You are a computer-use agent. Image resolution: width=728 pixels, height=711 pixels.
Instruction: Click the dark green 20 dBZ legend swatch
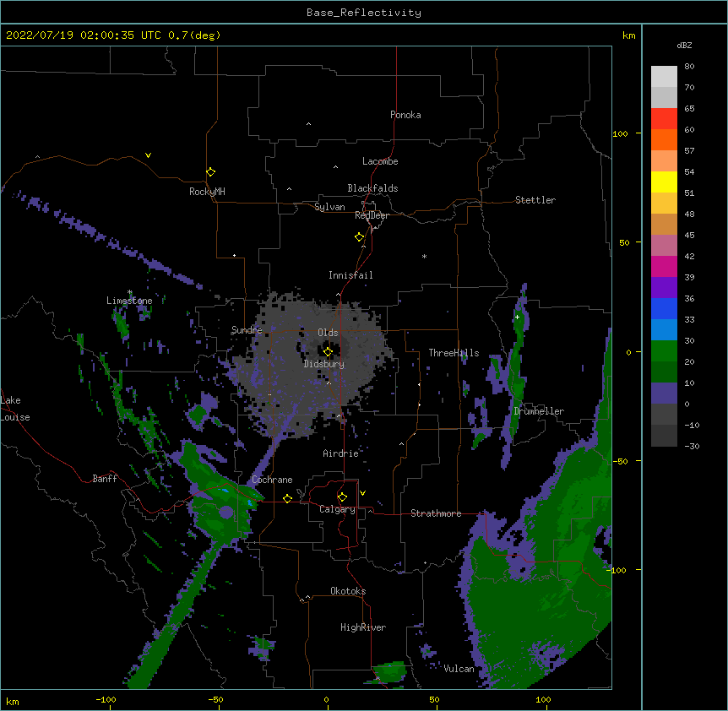(x=664, y=372)
